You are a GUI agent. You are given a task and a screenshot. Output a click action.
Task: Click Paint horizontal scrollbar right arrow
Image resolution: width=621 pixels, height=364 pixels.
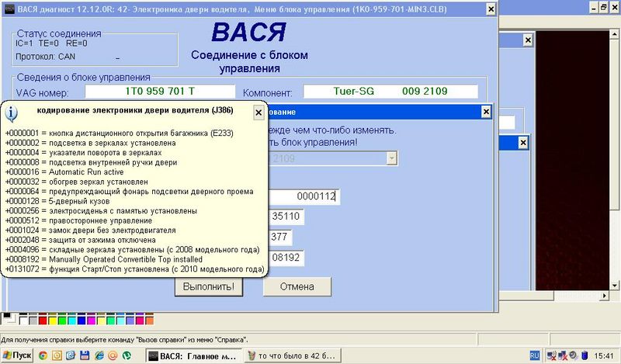(605, 296)
